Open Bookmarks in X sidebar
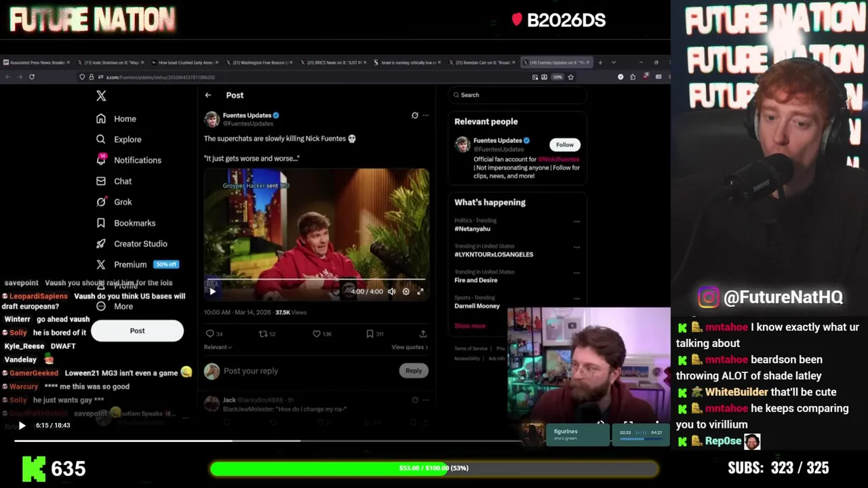Image resolution: width=868 pixels, height=488 pixels. coord(125,223)
